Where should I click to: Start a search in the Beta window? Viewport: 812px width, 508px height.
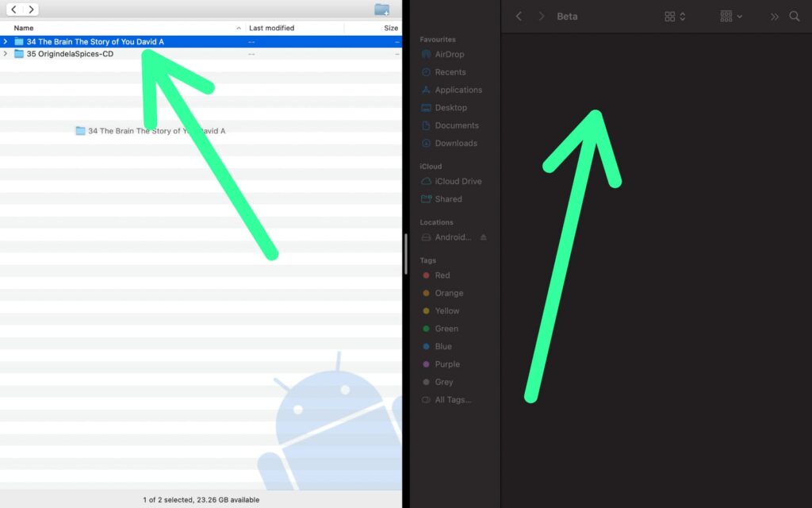pos(795,16)
